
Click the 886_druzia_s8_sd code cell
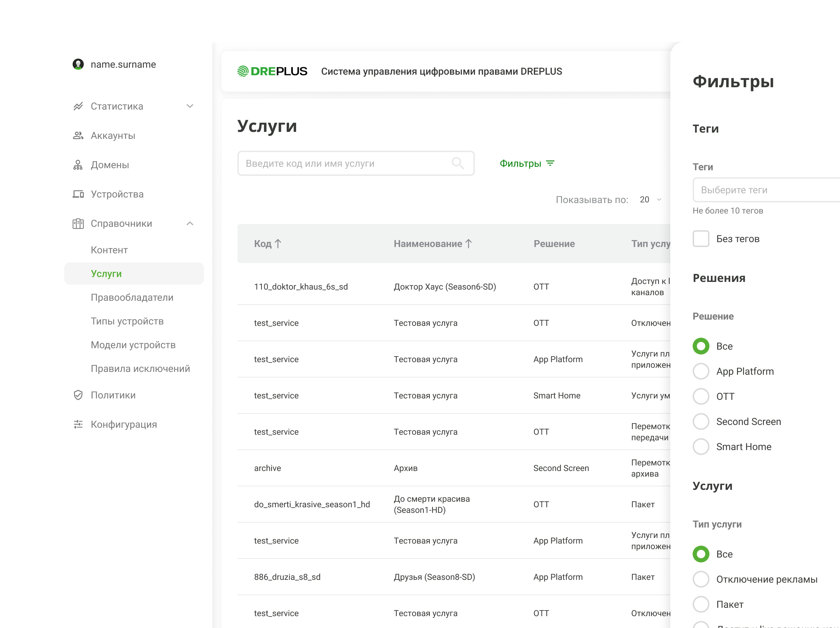tap(287, 577)
